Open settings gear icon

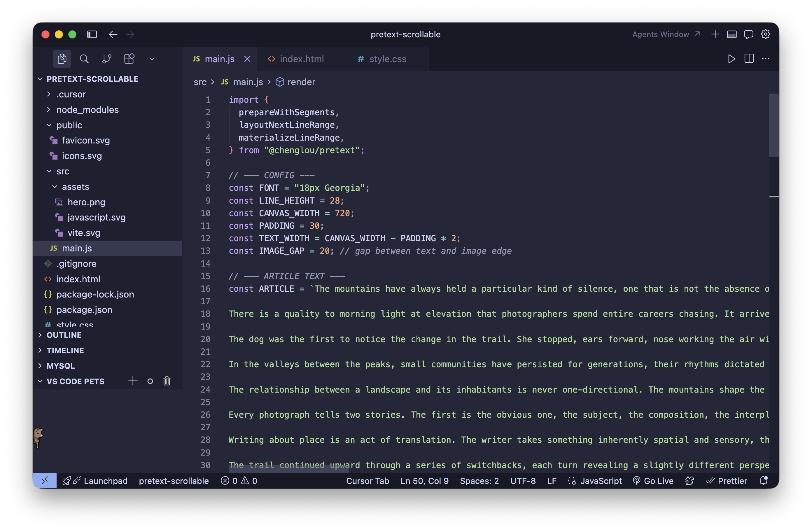pos(766,34)
